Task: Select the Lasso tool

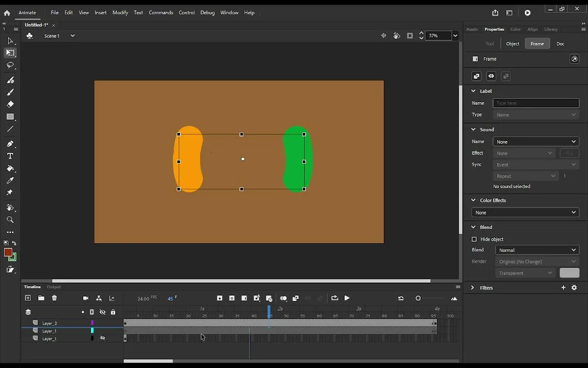Action: (x=10, y=65)
